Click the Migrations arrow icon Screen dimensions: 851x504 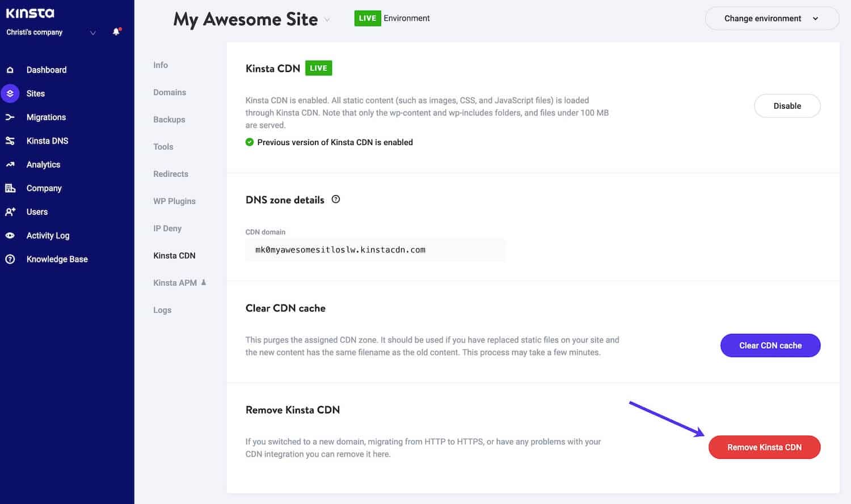pos(10,117)
